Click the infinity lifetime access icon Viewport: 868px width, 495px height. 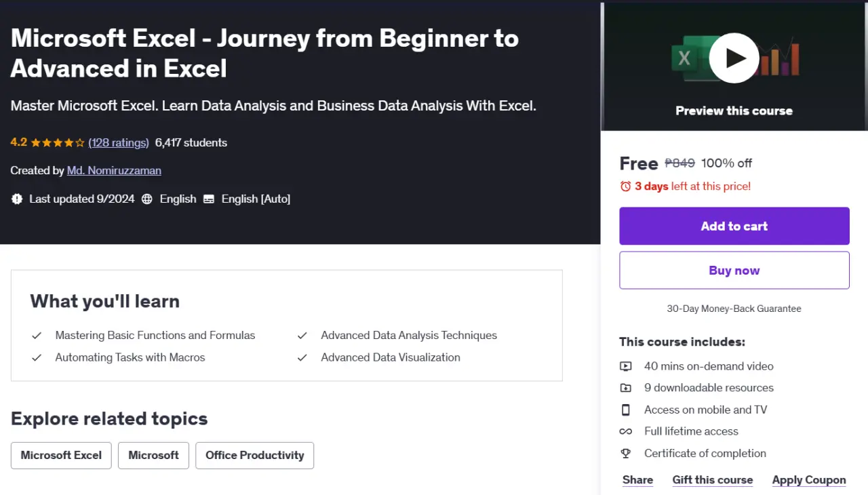pyautogui.click(x=626, y=431)
